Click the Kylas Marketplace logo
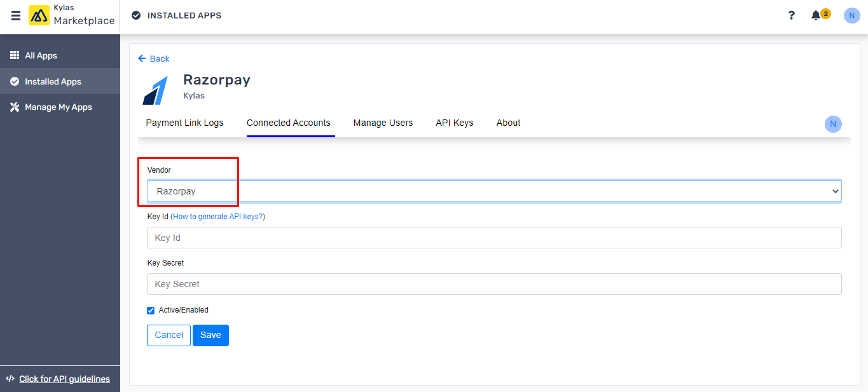 pos(72,15)
